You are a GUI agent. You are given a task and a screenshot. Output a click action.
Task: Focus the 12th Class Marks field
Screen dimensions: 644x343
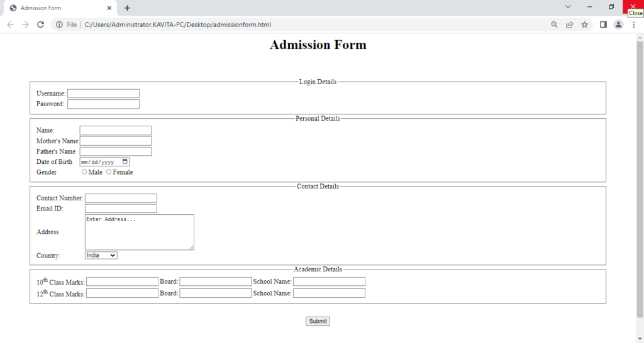(x=123, y=293)
